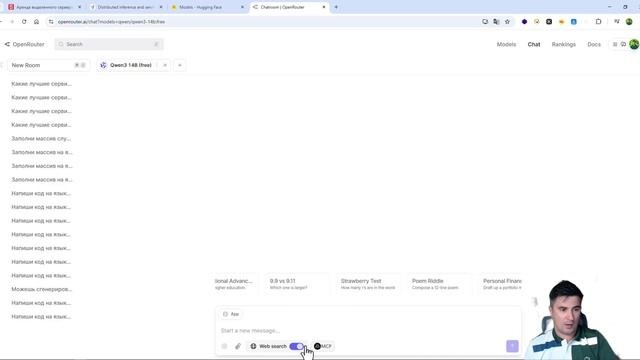
Task: Open the options dots on Qwen3 chip
Action: (157, 65)
